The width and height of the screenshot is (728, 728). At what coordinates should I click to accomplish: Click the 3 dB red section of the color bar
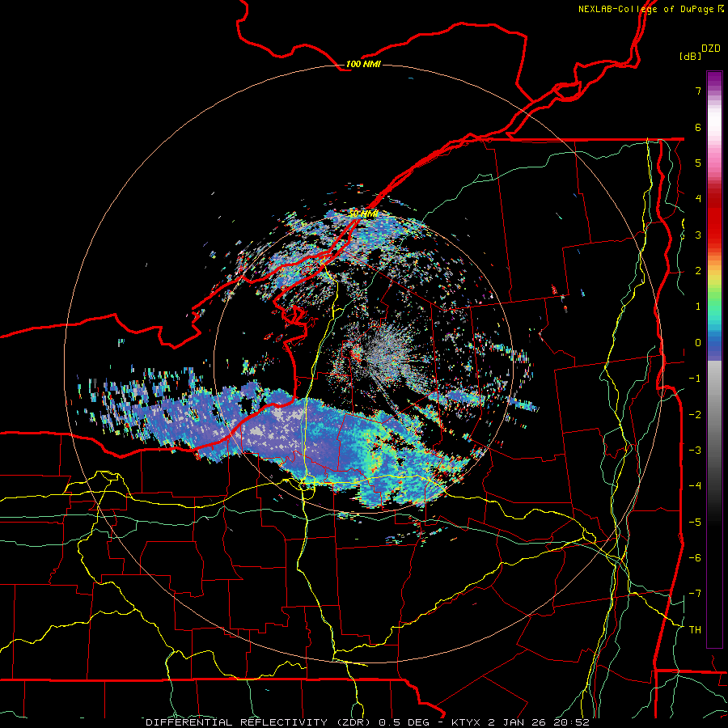[x=714, y=235]
